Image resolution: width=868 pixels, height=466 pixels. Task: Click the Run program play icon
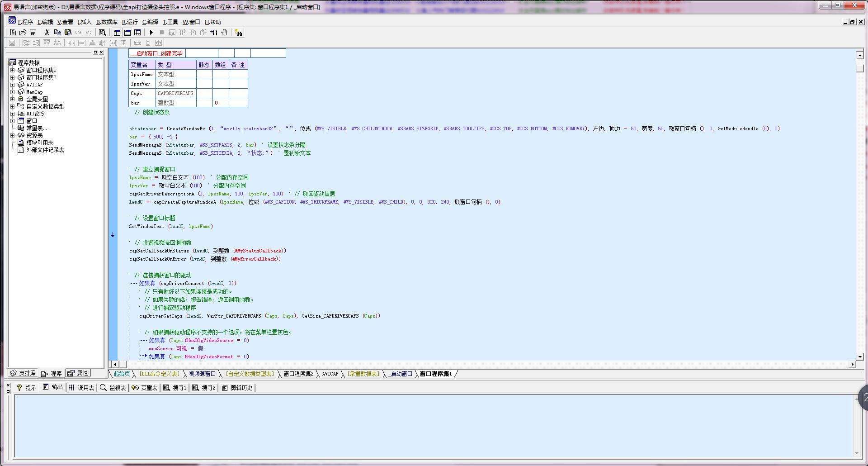coord(151,33)
